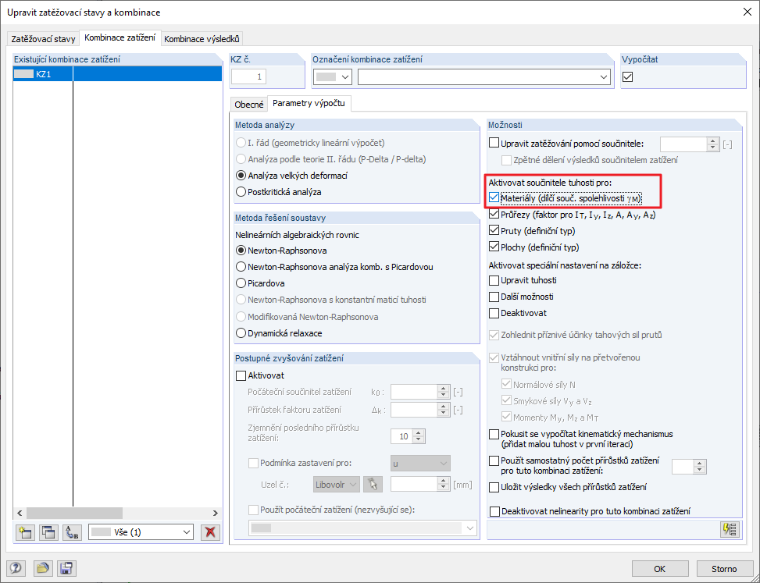Toggle Plochy (definiční typ) checkbox
Image resolution: width=760 pixels, height=583 pixels.
pyautogui.click(x=494, y=247)
